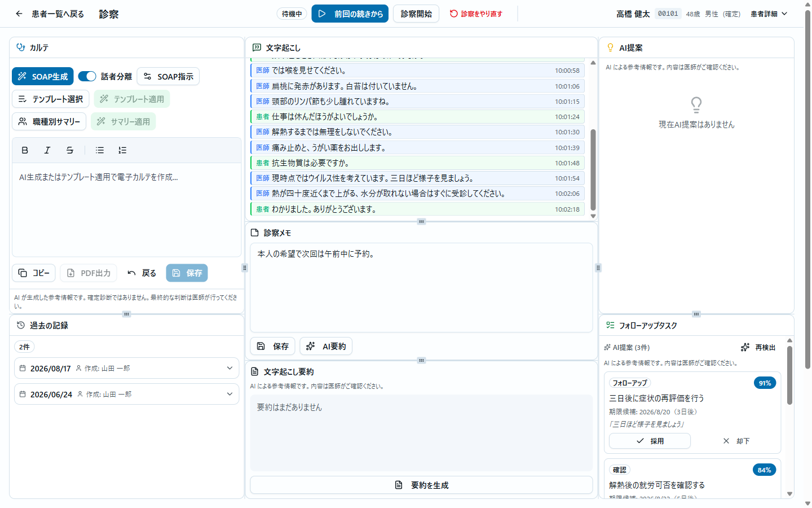Insert a bulleted list in the editor
812x508 pixels.
pos(100,150)
